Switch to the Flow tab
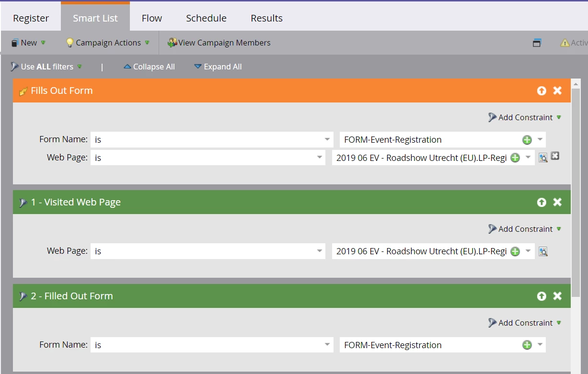The image size is (588, 374). (x=152, y=18)
